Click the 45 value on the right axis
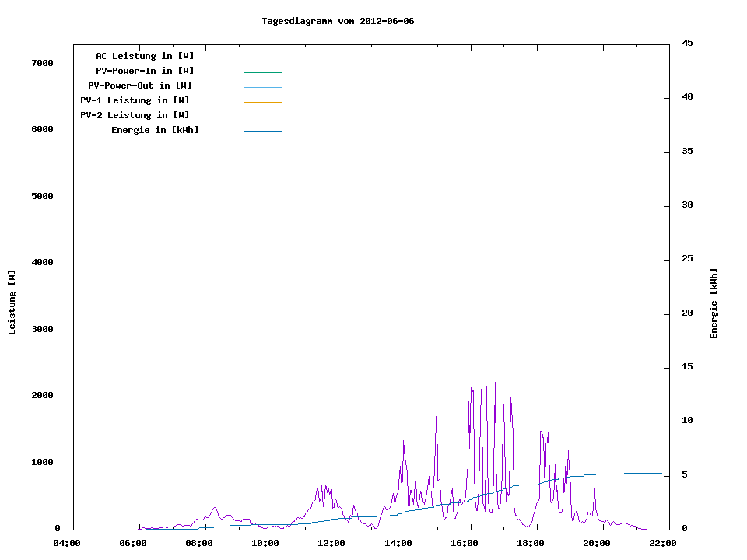This screenshot has height=560, width=747. 687,43
